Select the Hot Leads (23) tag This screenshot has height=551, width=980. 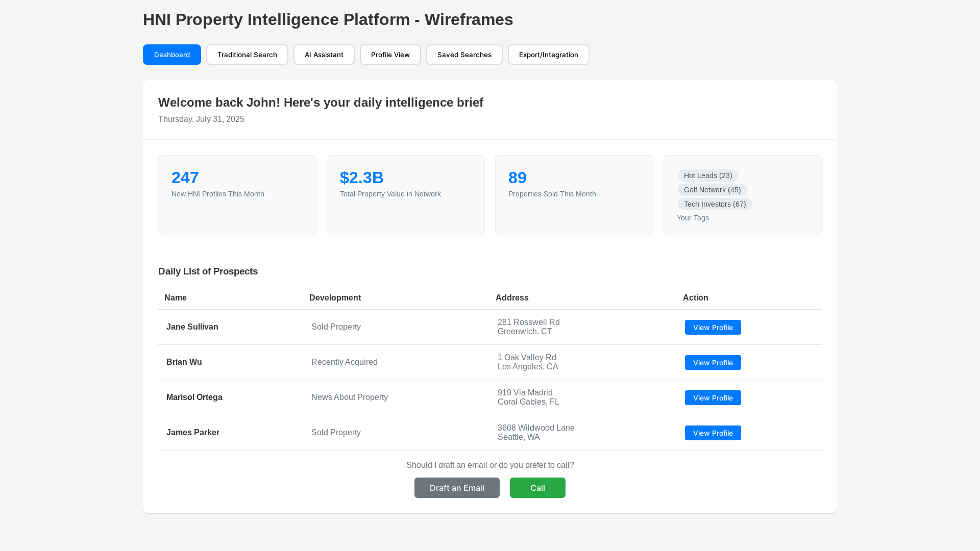[x=708, y=176]
